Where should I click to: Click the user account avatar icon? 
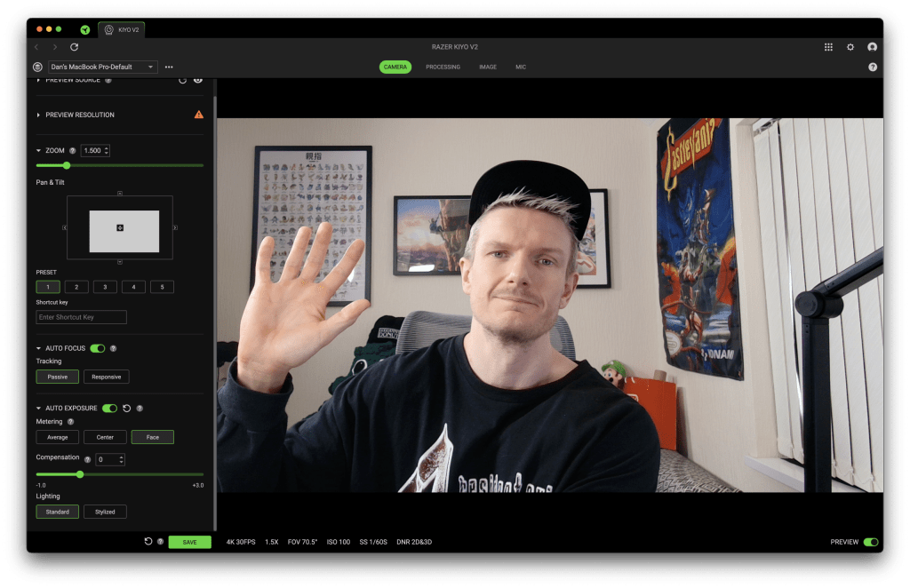(x=872, y=47)
